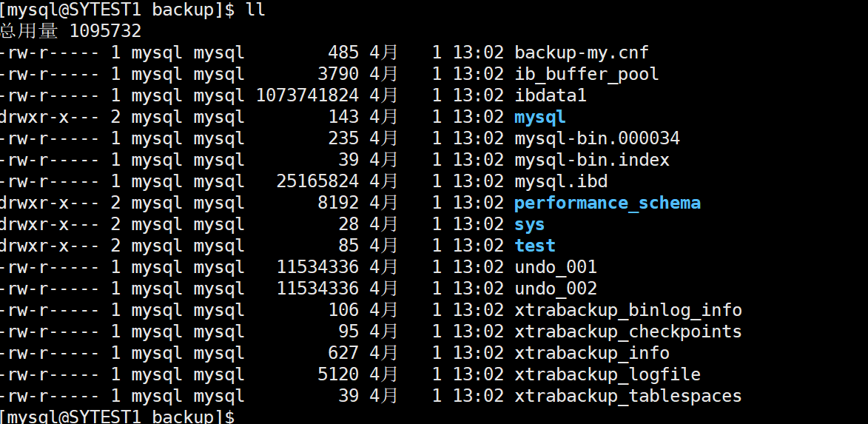
Task: Click the 1073741824 file size value
Action: (307, 95)
